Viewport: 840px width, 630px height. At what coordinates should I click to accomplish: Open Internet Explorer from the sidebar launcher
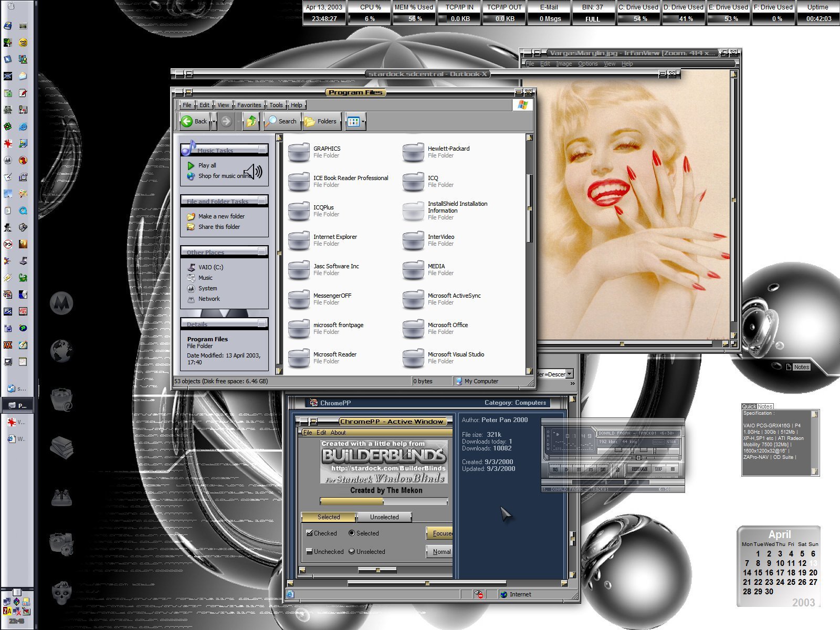pyautogui.click(x=23, y=127)
